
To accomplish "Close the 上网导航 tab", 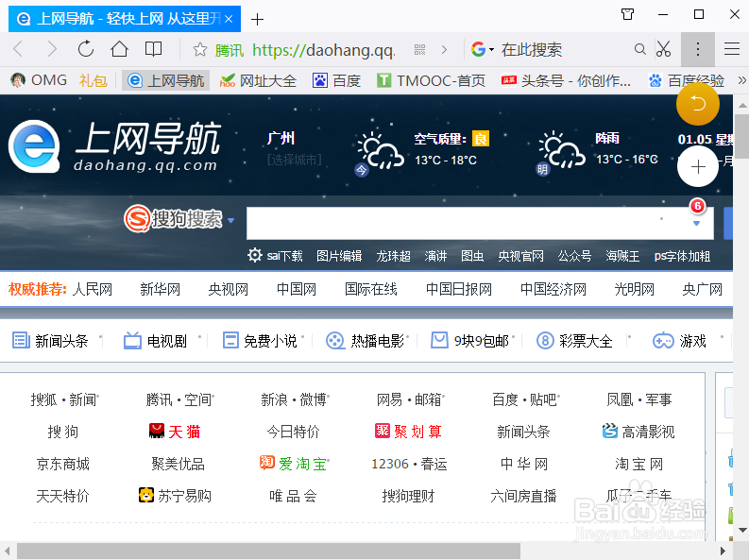I will pyautogui.click(x=229, y=19).
